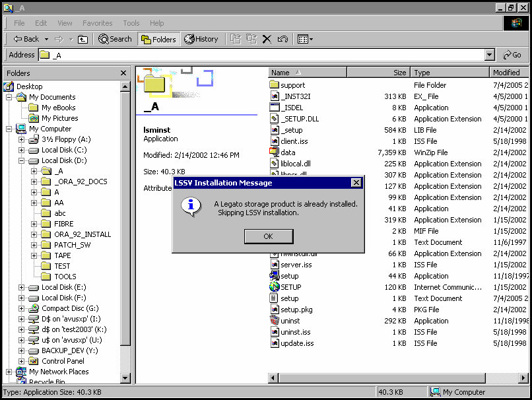Select the client.iss file icon
The width and height of the screenshot is (532, 400).
pyautogui.click(x=275, y=141)
